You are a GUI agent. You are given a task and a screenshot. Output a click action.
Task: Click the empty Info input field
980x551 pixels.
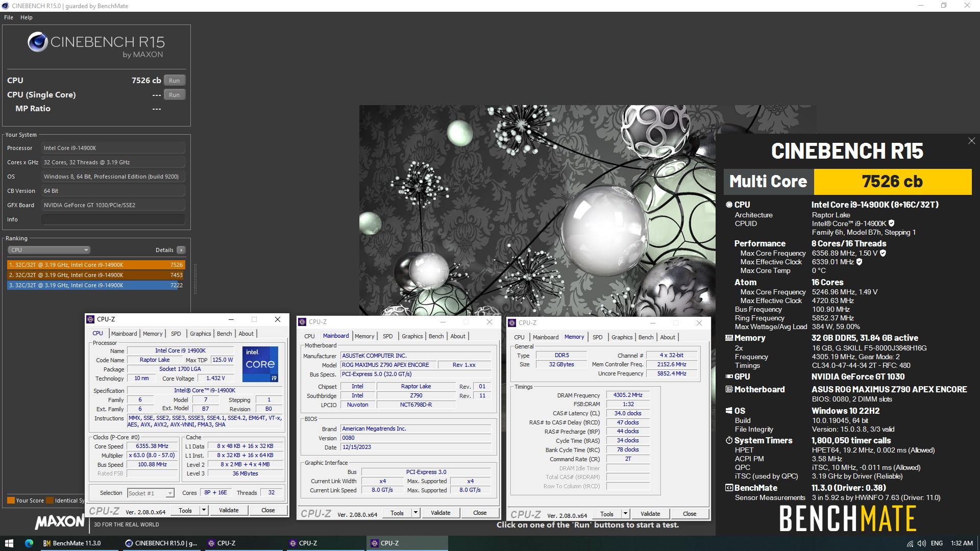[113, 219]
